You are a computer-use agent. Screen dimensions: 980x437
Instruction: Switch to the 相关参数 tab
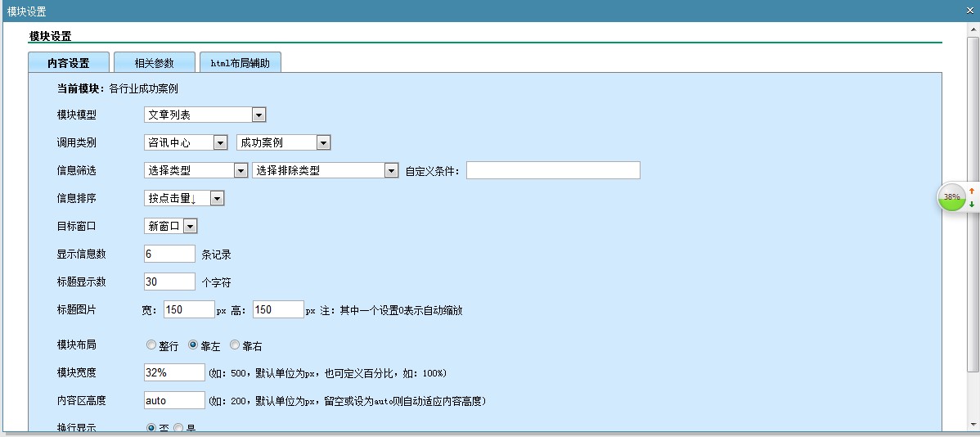155,63
